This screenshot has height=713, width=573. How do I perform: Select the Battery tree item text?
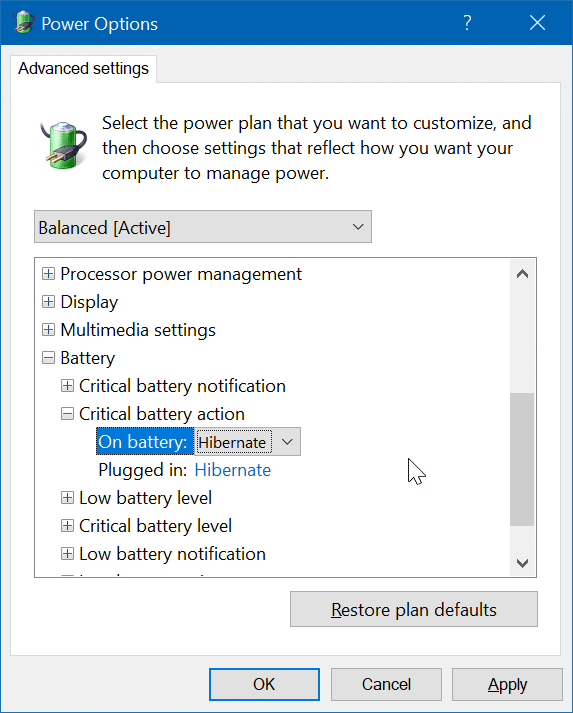(x=87, y=358)
